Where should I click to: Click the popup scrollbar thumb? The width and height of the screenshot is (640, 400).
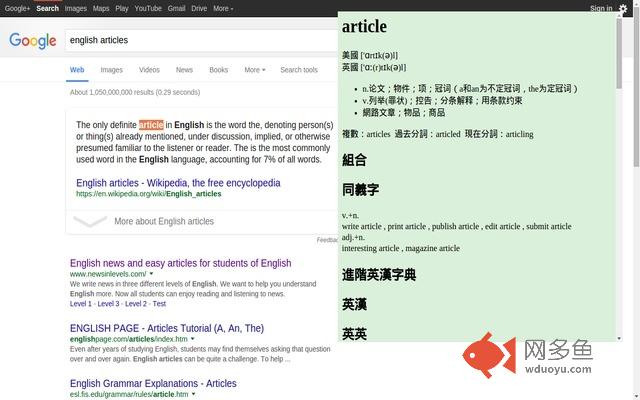pyautogui.click(x=619, y=53)
